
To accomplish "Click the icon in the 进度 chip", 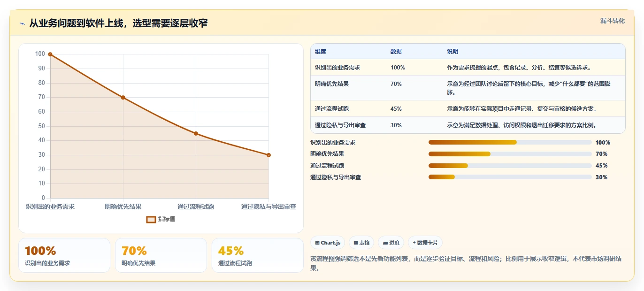I will pyautogui.click(x=385, y=243).
